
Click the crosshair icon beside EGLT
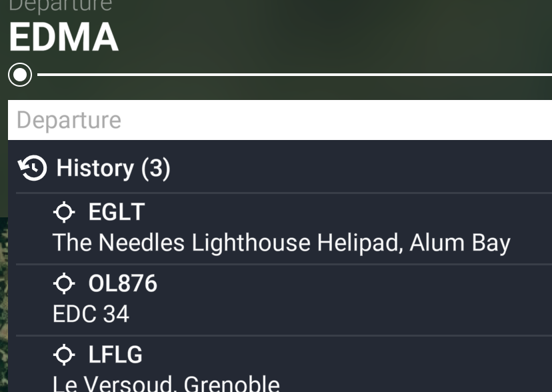[x=64, y=213]
